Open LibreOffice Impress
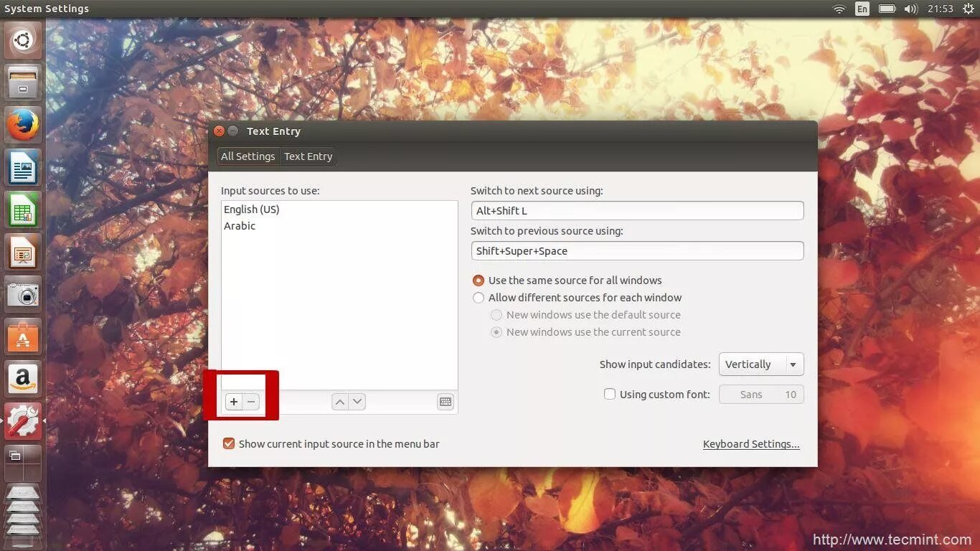This screenshot has height=551, width=980. tap(23, 253)
